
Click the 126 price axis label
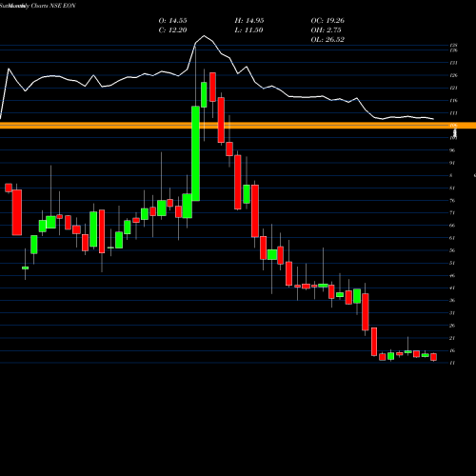point(453,75)
